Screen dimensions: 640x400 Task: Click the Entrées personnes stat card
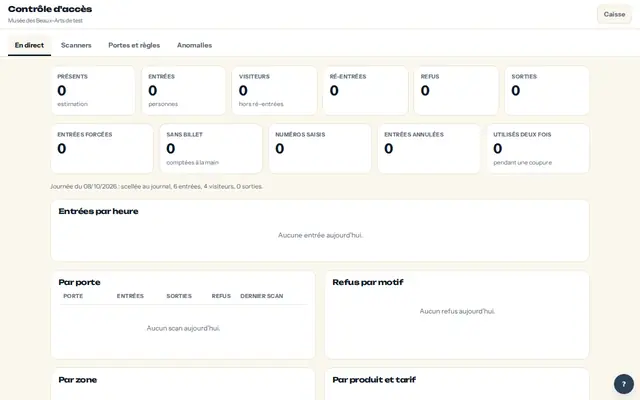click(x=184, y=90)
